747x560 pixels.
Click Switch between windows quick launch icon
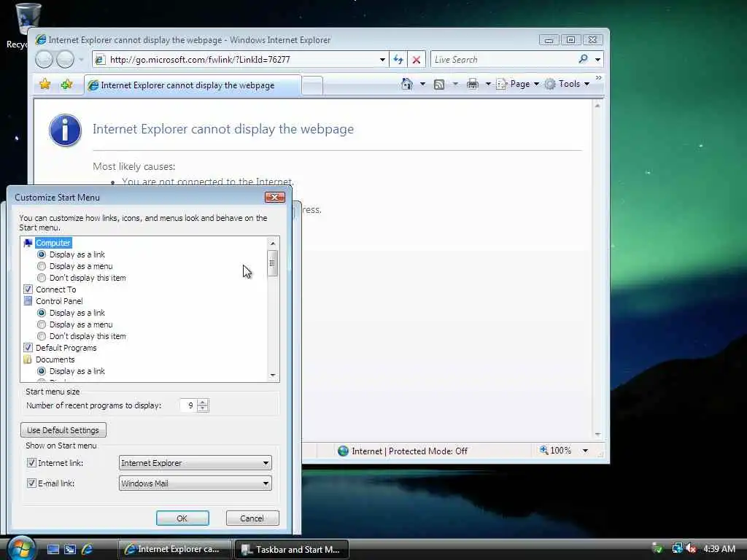[70, 549]
